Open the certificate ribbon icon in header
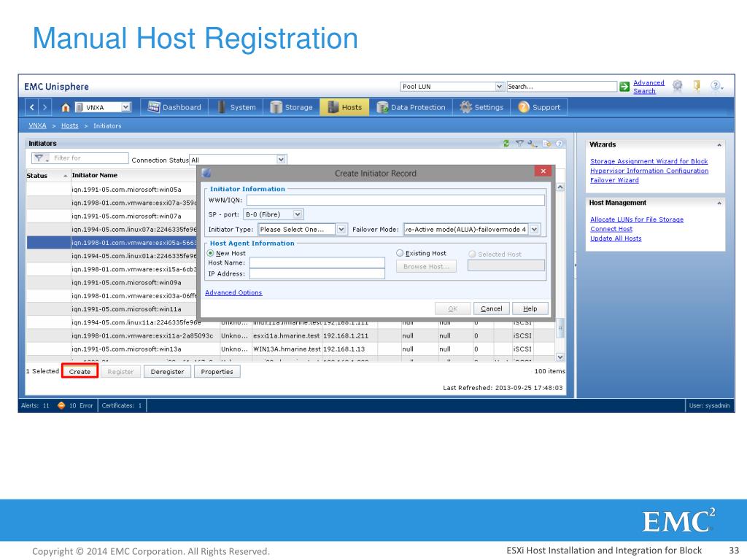Screen dimensions: 747x560 point(678,86)
